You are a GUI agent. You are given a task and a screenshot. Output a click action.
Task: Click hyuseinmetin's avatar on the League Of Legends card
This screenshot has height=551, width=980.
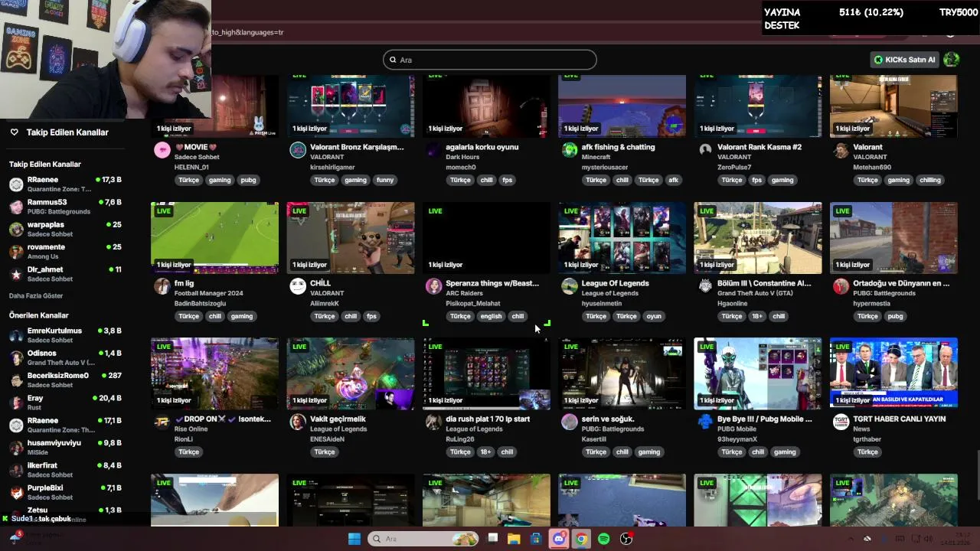point(570,286)
